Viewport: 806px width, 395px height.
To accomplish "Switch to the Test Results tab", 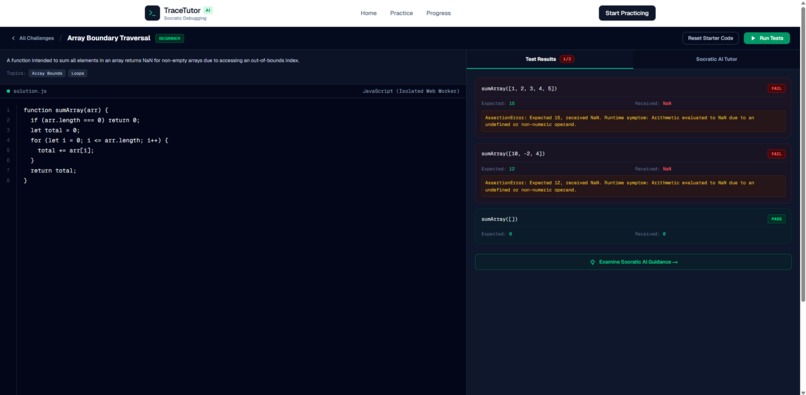I will tap(550, 59).
